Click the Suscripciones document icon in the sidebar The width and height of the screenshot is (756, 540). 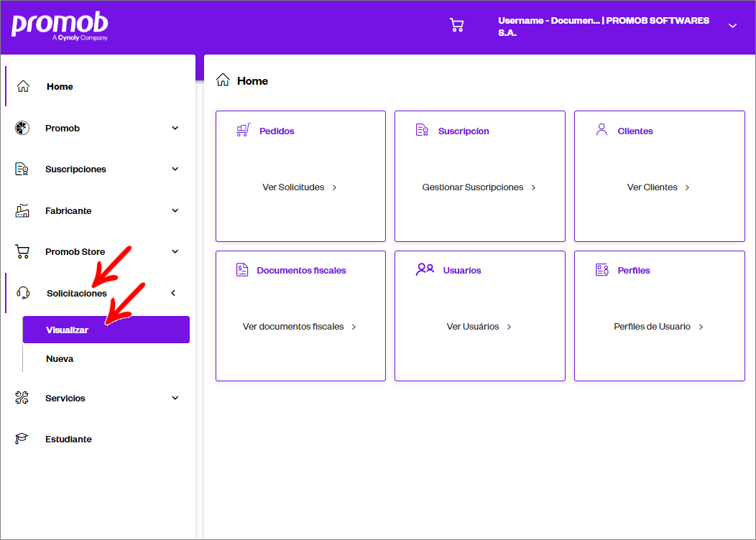(22, 169)
